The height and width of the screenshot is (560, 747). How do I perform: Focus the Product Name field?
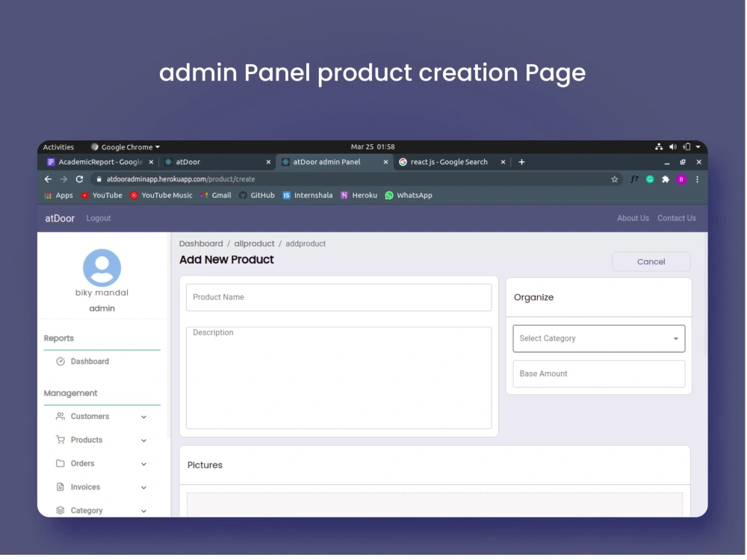(338, 298)
